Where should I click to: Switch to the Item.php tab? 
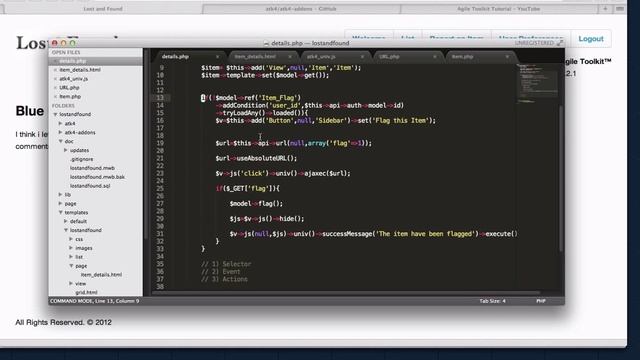(462, 57)
